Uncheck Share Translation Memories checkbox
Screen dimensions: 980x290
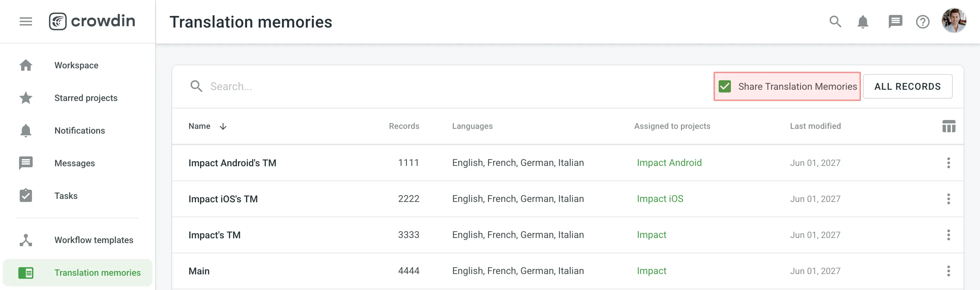[x=725, y=87]
